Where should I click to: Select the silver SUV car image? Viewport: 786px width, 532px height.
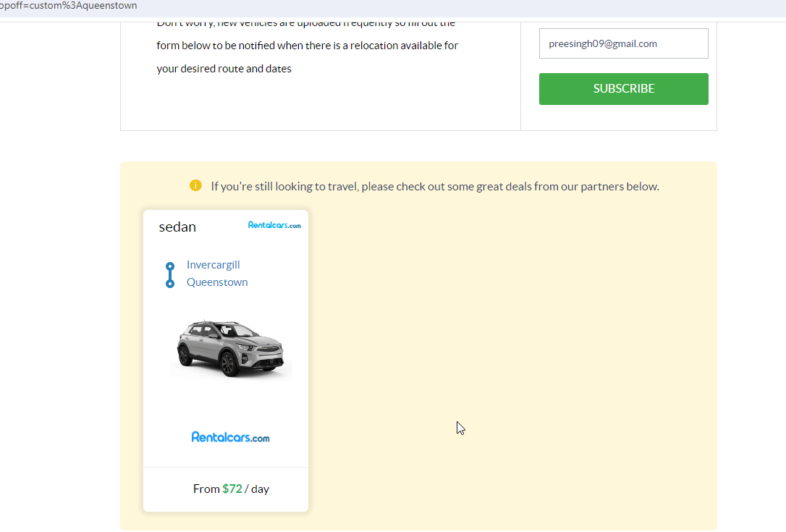(x=231, y=348)
